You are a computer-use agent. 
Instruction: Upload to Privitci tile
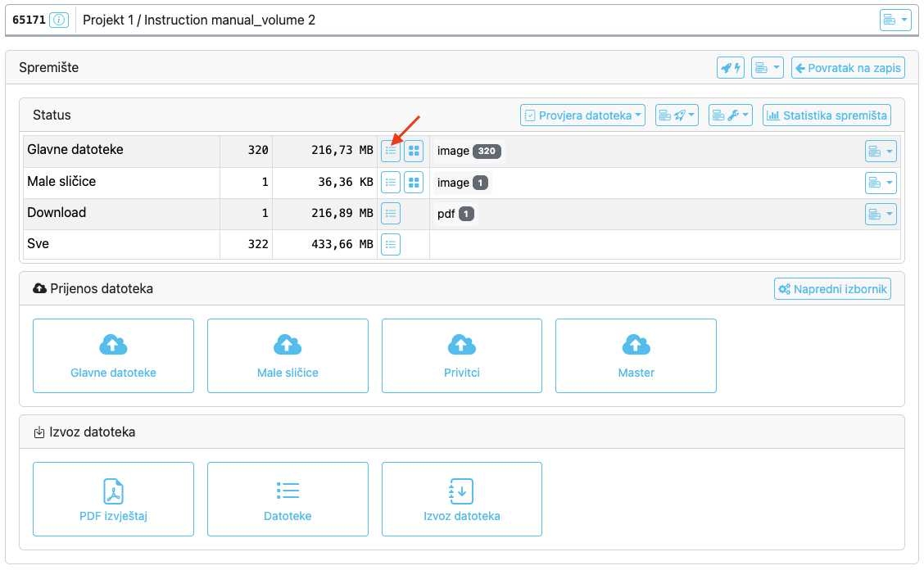point(462,356)
